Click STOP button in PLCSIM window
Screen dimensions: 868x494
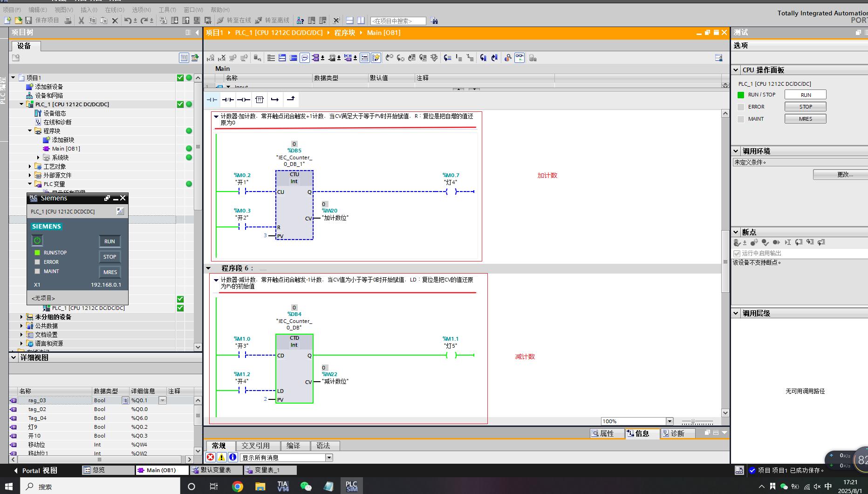[109, 257]
